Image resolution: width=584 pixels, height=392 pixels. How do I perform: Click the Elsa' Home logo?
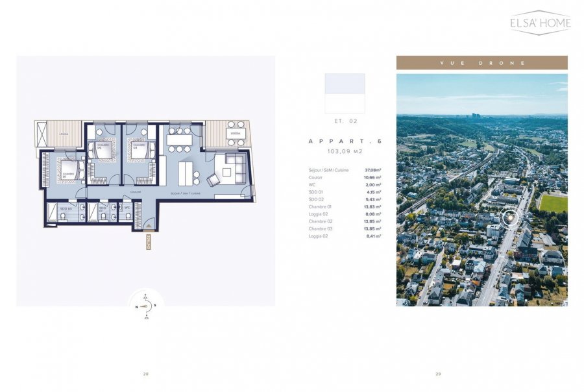point(540,23)
